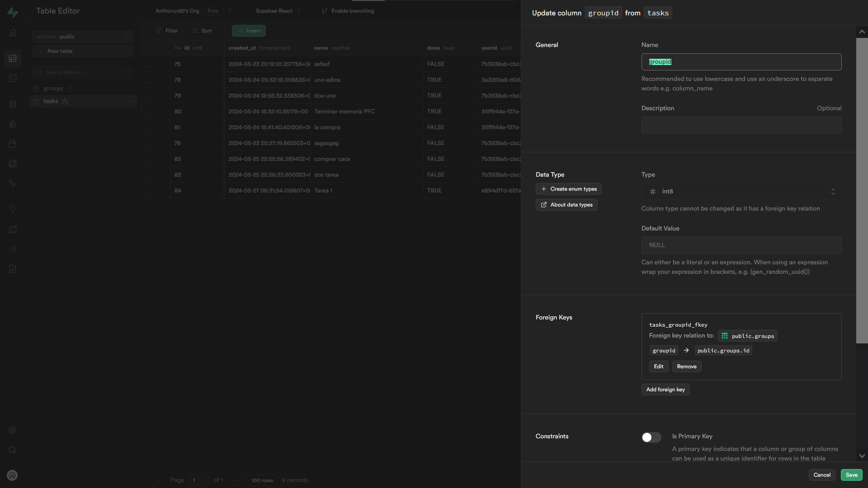The image size is (868, 488).
Task: Select the checkbox for row 84
Action: click(149, 191)
